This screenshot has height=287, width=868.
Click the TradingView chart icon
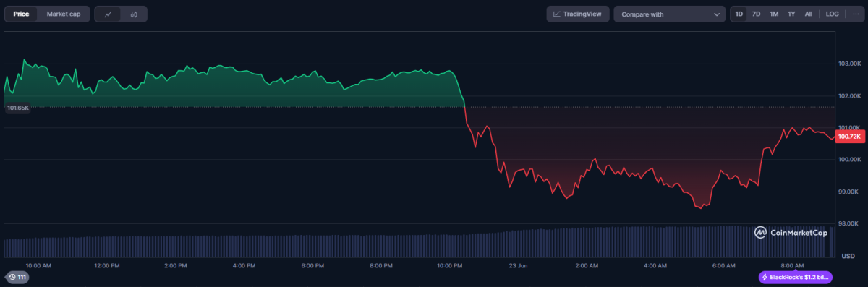pyautogui.click(x=558, y=14)
